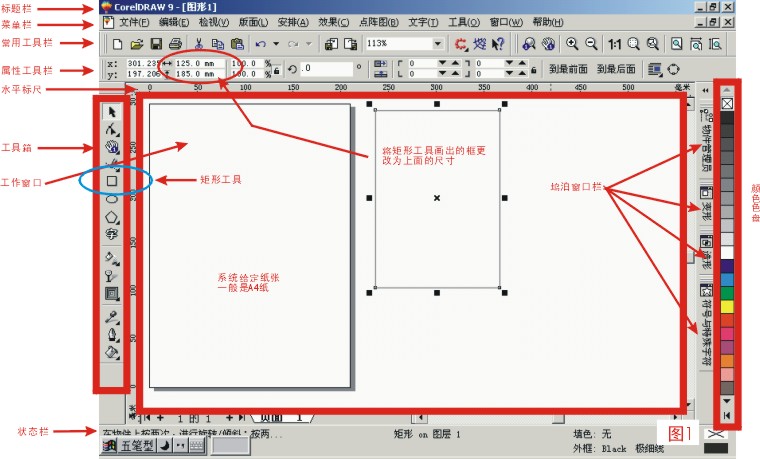Click the 到最后面 button
Viewport: 760px width, 459px height.
pyautogui.click(x=616, y=69)
